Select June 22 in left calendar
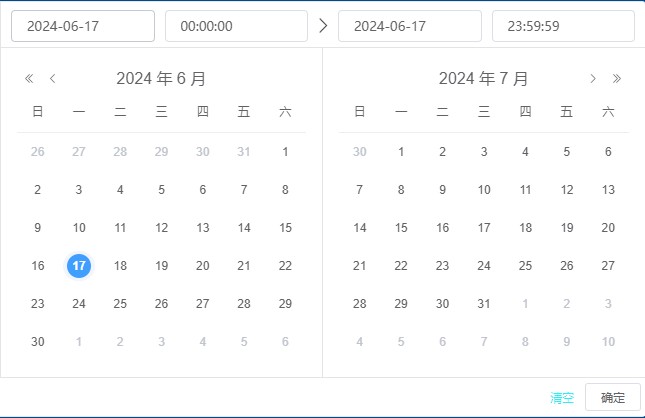The image size is (645, 418). pyautogui.click(x=285, y=266)
